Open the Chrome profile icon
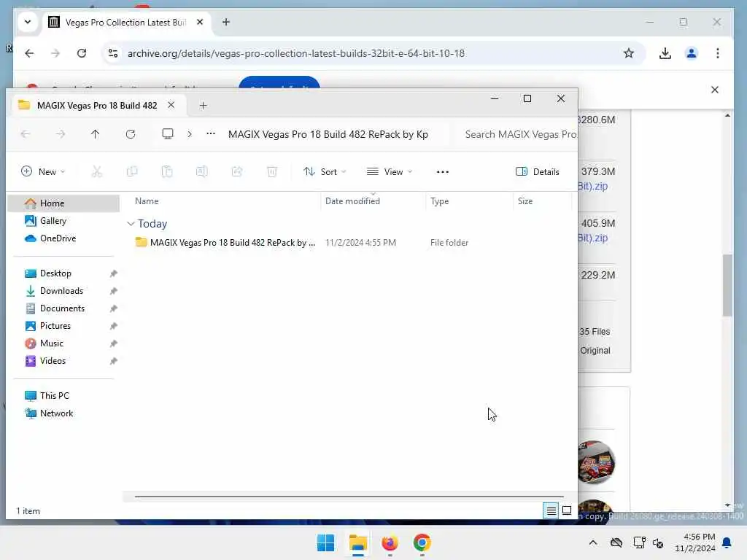The image size is (747, 560). tap(692, 53)
